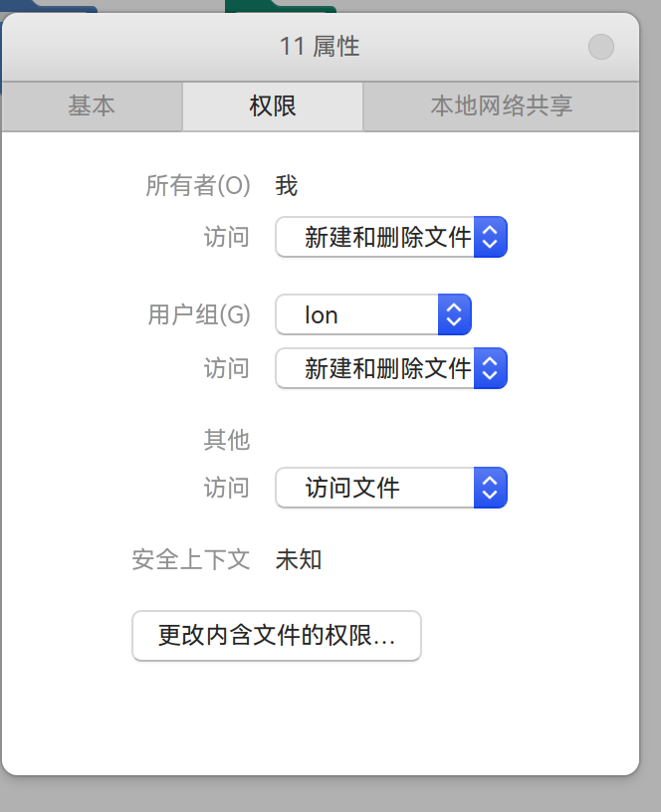Click the 11 属性 title bar
The image size is (661, 812).
[x=320, y=47]
